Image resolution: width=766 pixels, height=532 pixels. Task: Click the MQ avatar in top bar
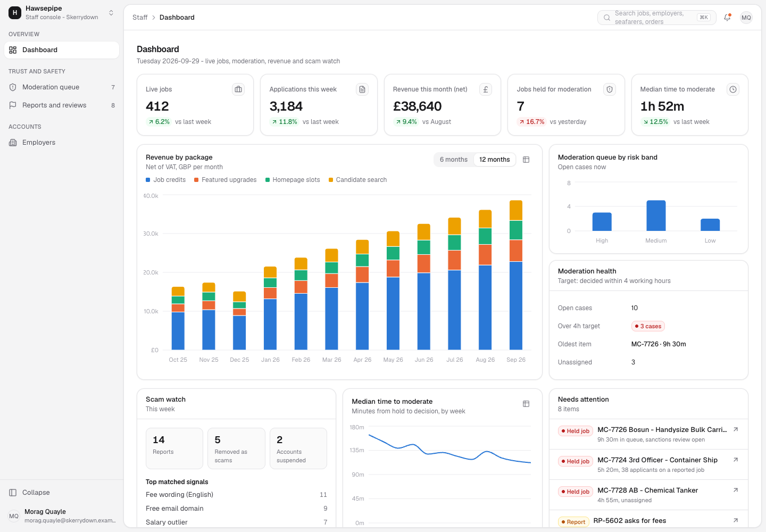coord(746,18)
